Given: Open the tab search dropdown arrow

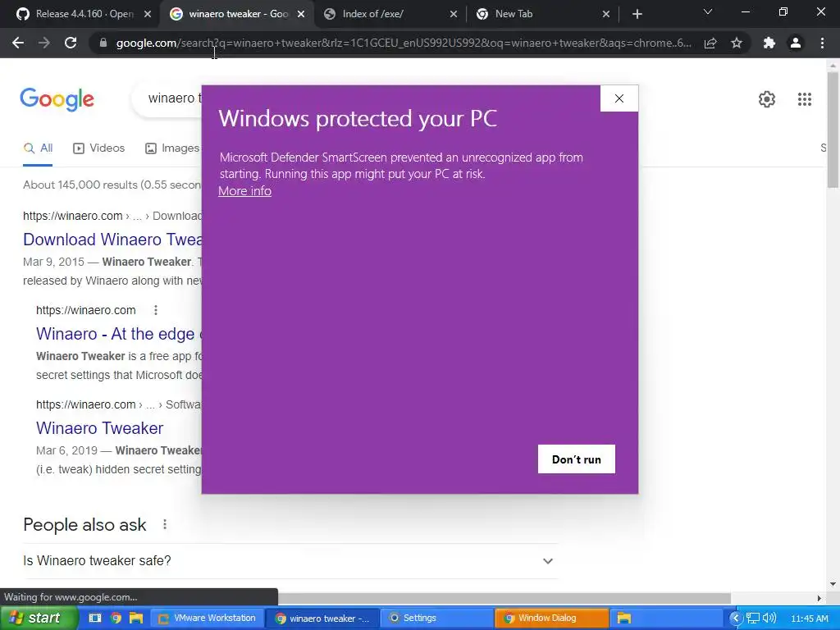Looking at the screenshot, I should point(708,11).
